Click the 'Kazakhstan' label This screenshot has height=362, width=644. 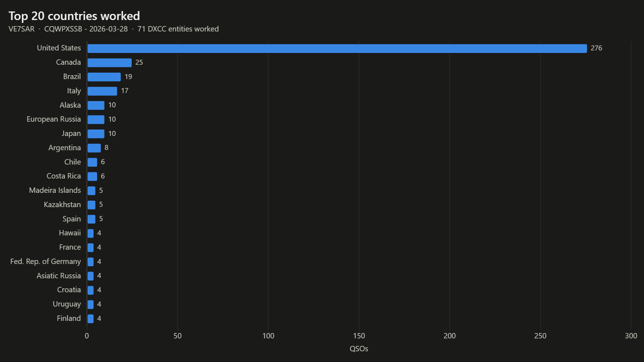pyautogui.click(x=62, y=205)
